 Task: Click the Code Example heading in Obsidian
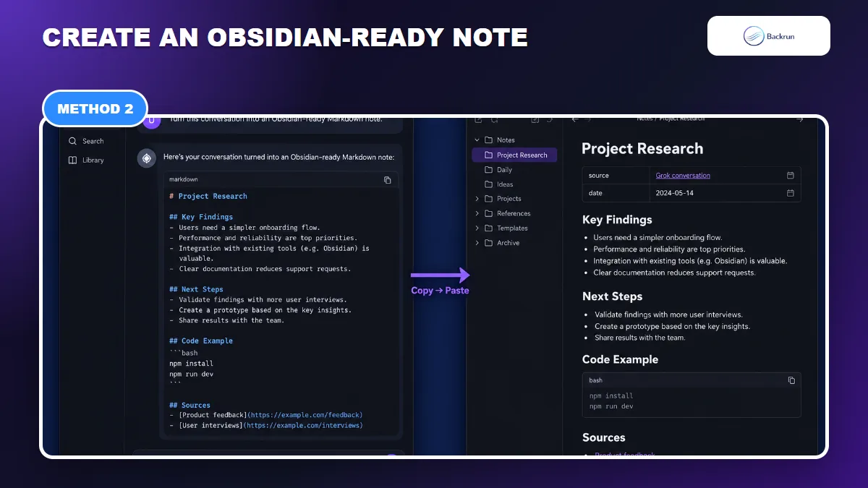pyautogui.click(x=620, y=359)
